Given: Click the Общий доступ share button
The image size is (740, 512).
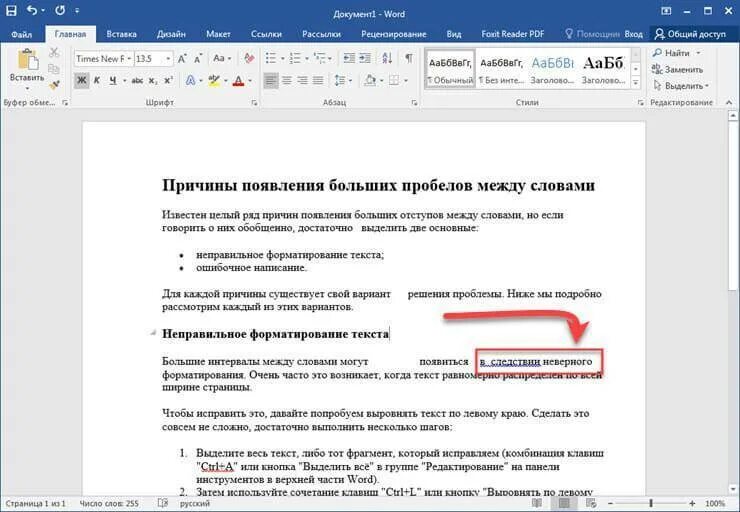Looking at the screenshot, I should [690, 34].
